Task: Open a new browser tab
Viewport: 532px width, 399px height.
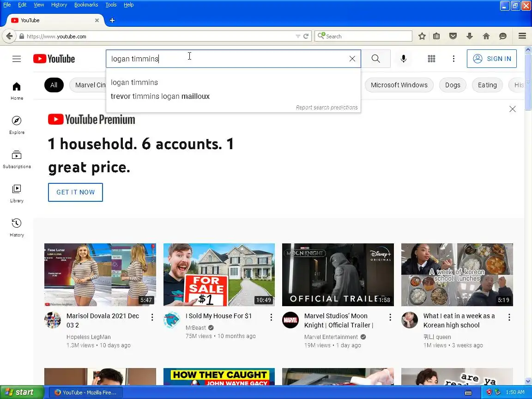Action: tap(112, 20)
